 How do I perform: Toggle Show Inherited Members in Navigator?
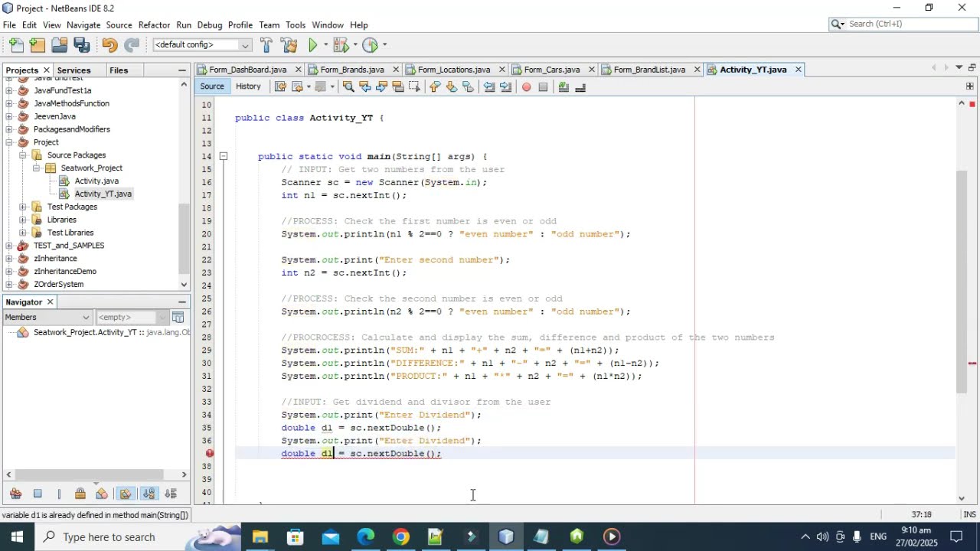click(15, 494)
